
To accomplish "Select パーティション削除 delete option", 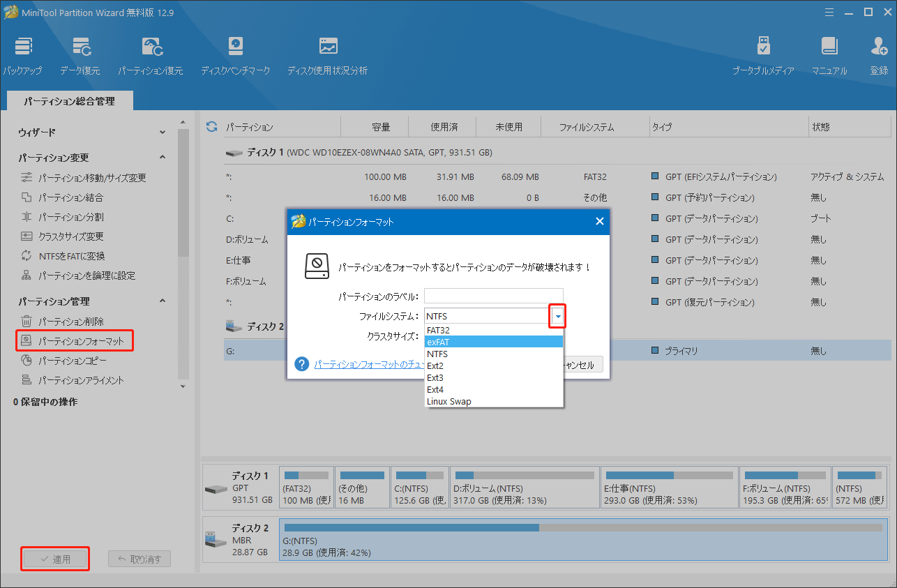I will point(63,322).
